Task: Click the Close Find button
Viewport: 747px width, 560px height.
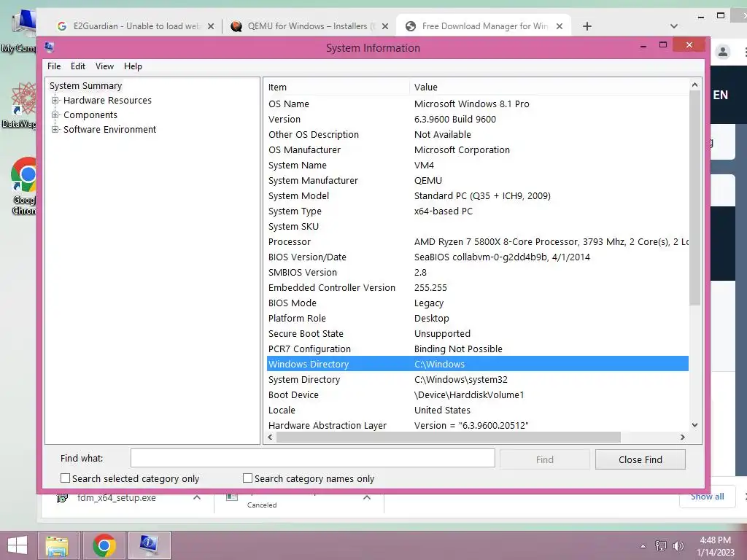Action: [640, 459]
